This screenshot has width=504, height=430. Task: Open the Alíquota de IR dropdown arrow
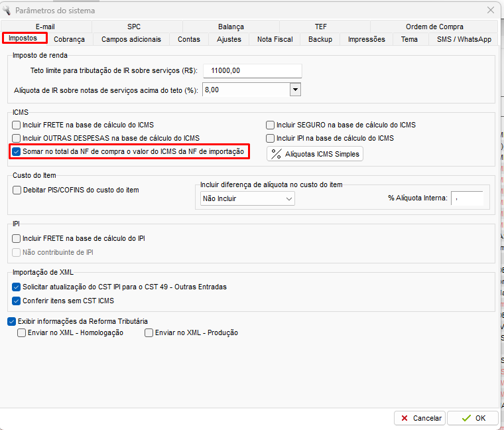pos(295,90)
